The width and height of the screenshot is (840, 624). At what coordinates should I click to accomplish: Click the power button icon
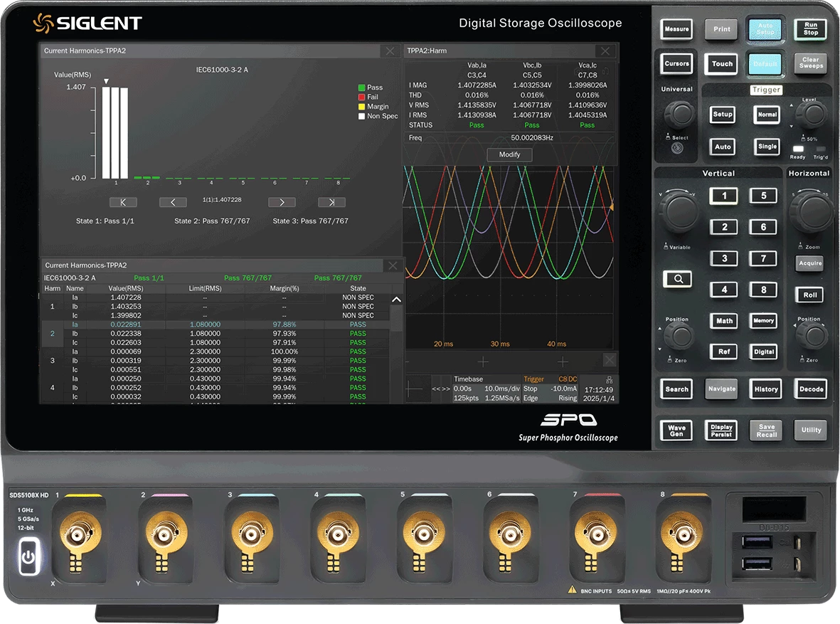coord(29,558)
